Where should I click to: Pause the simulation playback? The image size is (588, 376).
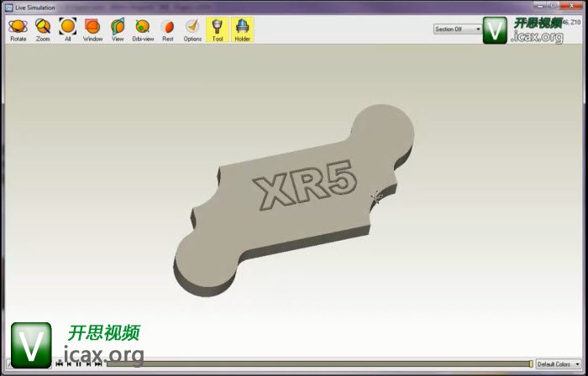[78, 364]
